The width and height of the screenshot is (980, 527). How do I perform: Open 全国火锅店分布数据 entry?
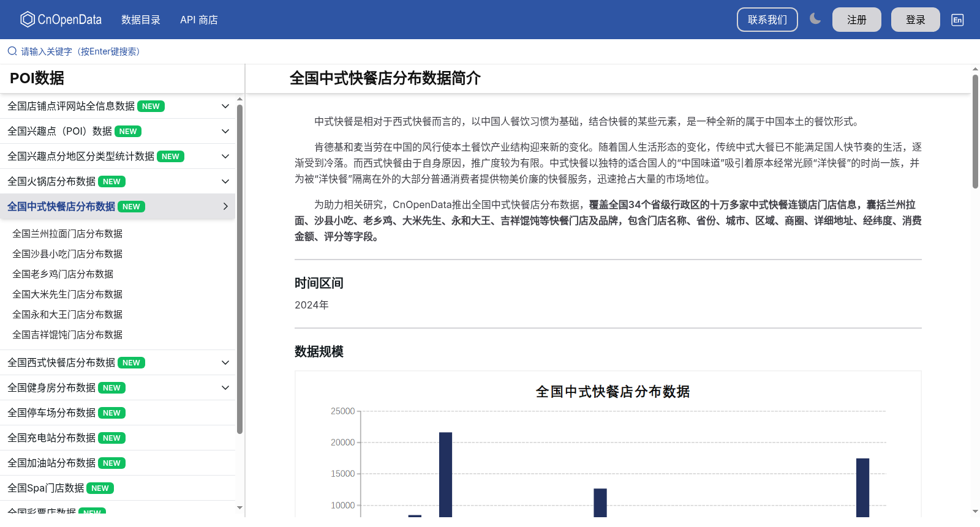[51, 182]
